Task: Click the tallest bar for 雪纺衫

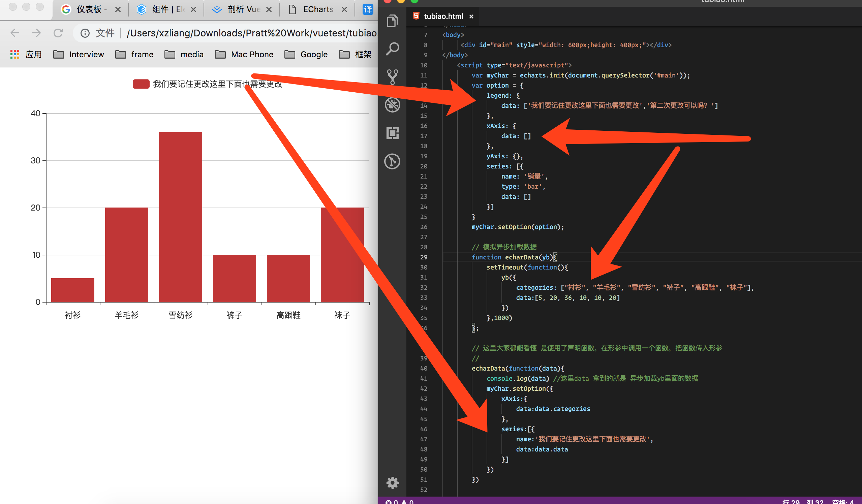Action: point(180,217)
